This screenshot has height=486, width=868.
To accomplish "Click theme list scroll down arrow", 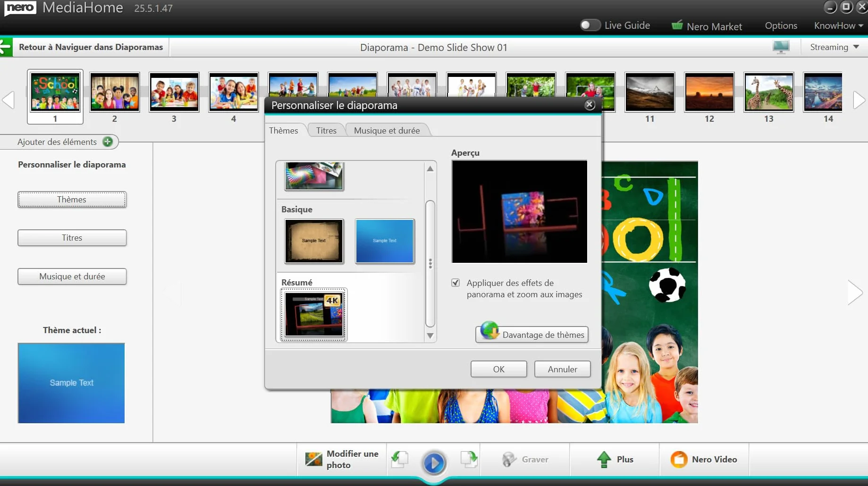I will tap(430, 336).
